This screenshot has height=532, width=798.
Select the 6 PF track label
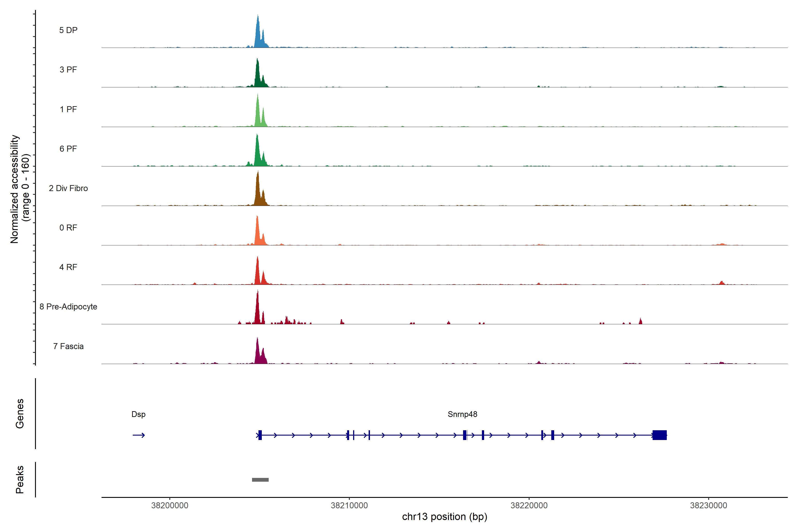click(68, 149)
